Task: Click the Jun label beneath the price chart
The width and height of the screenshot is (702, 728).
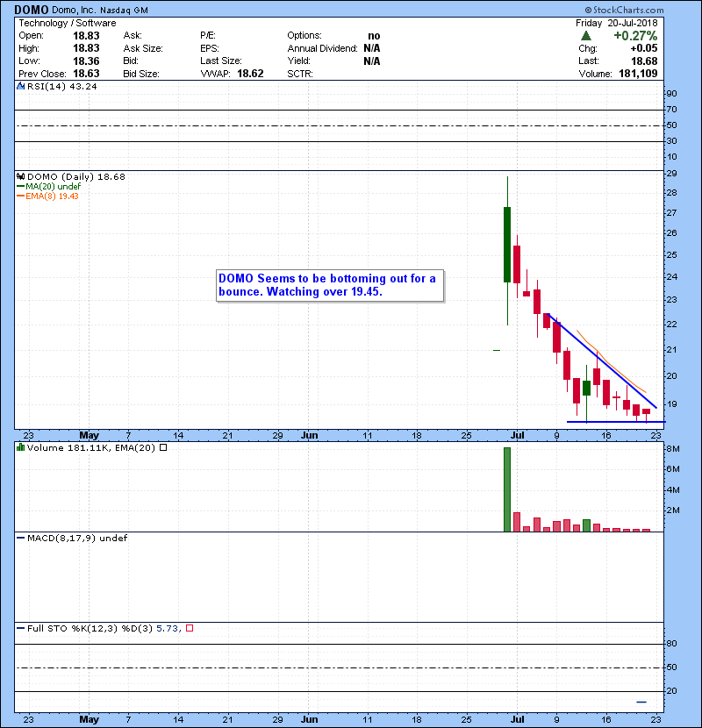Action: (310, 436)
